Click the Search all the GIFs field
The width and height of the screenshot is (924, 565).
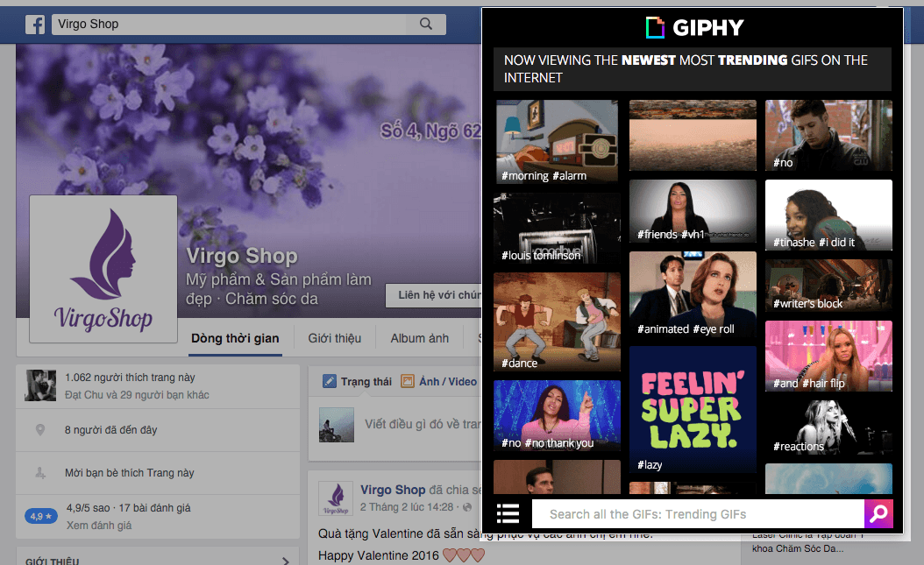[x=698, y=514]
